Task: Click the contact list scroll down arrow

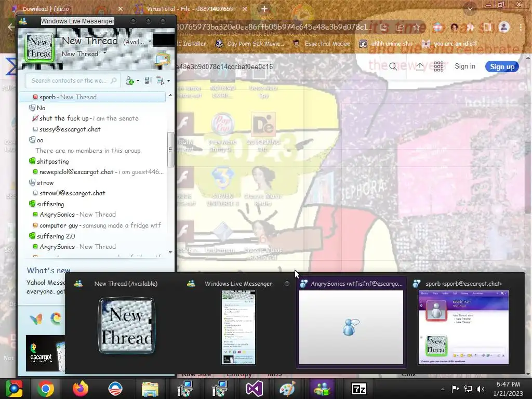Action: coord(170,252)
